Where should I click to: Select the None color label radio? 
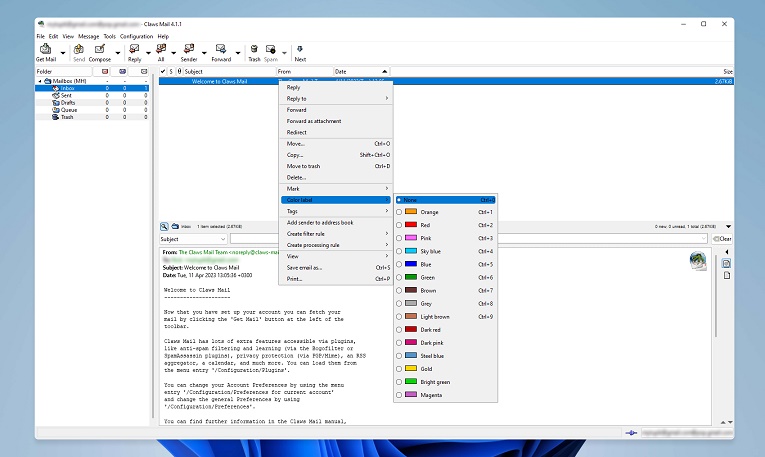point(399,200)
